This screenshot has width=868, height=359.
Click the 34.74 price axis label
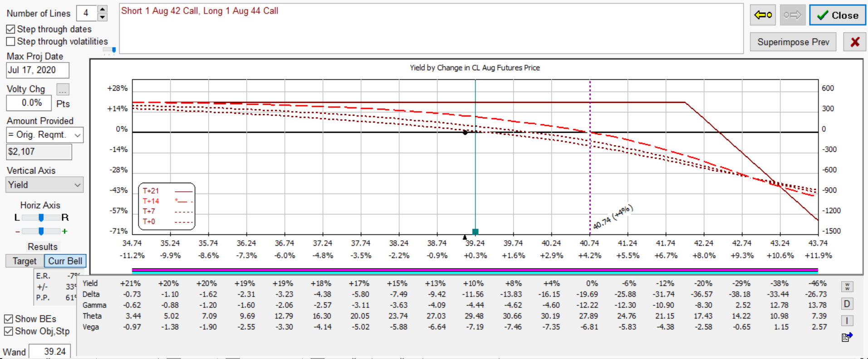(x=132, y=243)
